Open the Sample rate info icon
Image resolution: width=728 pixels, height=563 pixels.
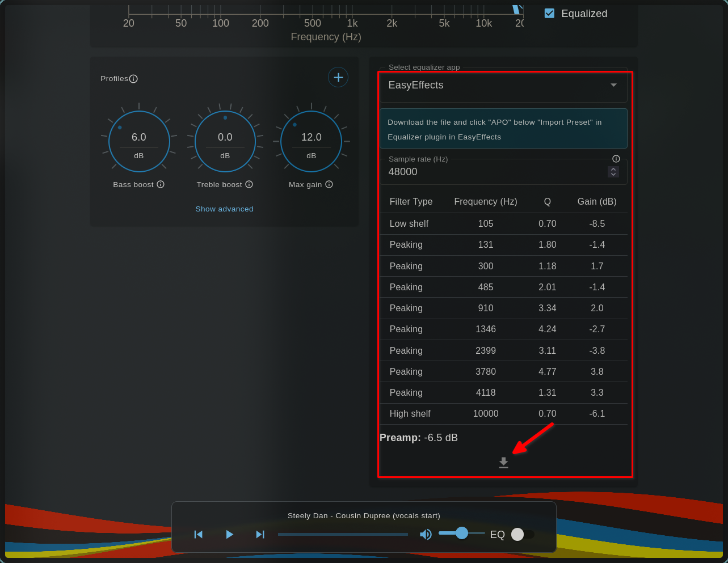[x=616, y=159]
